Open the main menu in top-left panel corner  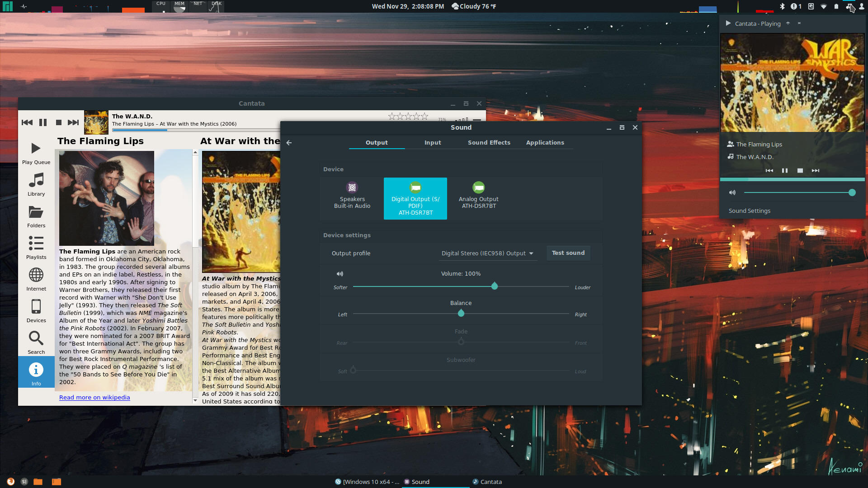pyautogui.click(x=8, y=6)
